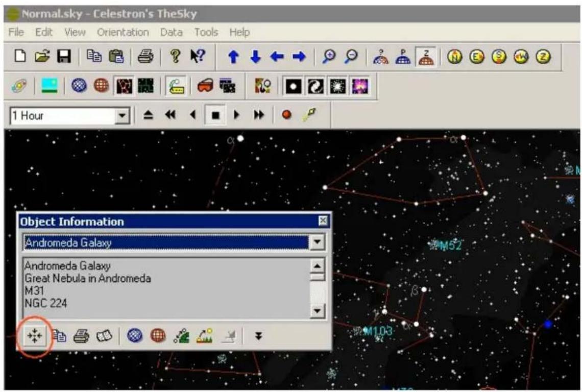Close the Object Information dialog

pyautogui.click(x=323, y=221)
